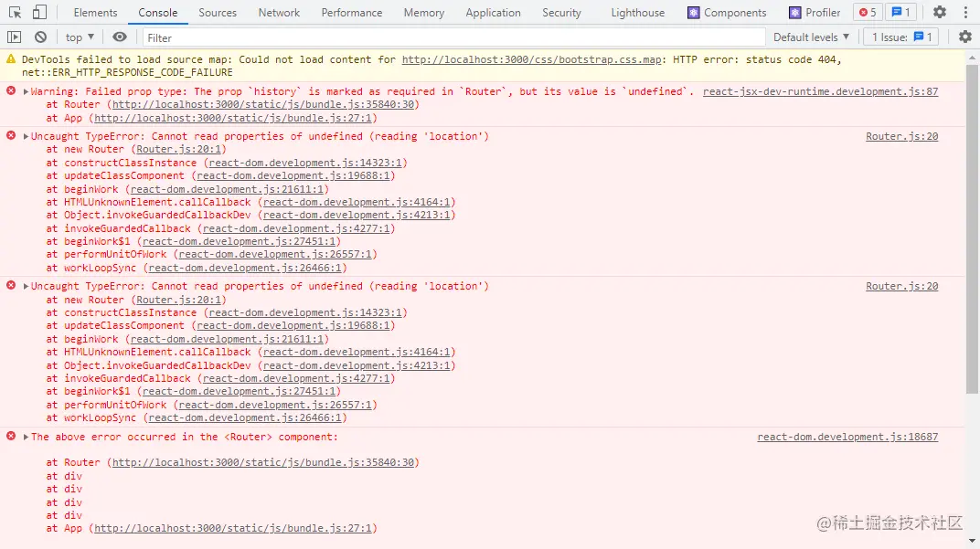The width and height of the screenshot is (980, 549).
Task: Expand the second Uncaught TypeError entry
Action: coord(26,286)
